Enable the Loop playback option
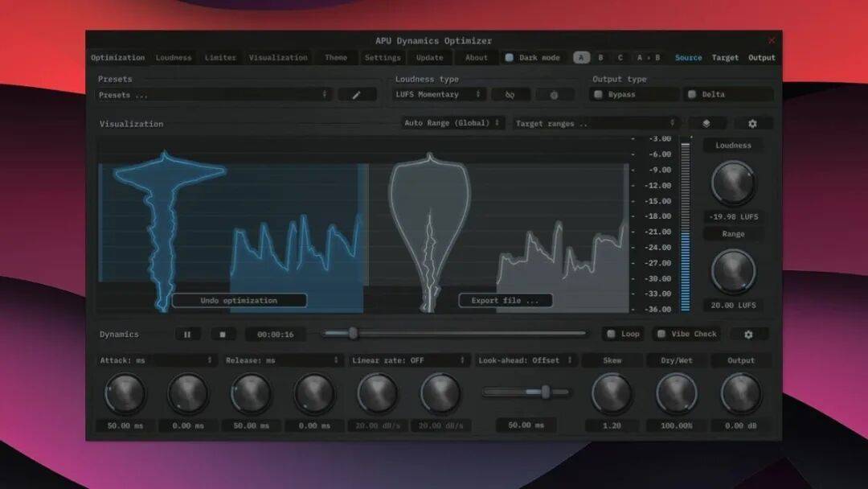The width and height of the screenshot is (868, 489). 610,334
